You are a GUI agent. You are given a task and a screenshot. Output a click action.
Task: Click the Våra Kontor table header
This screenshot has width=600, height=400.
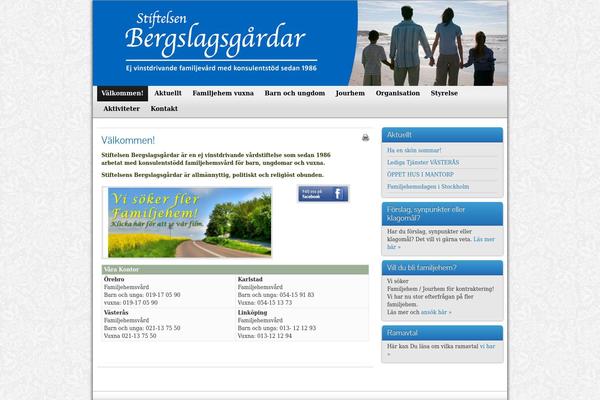(x=235, y=269)
